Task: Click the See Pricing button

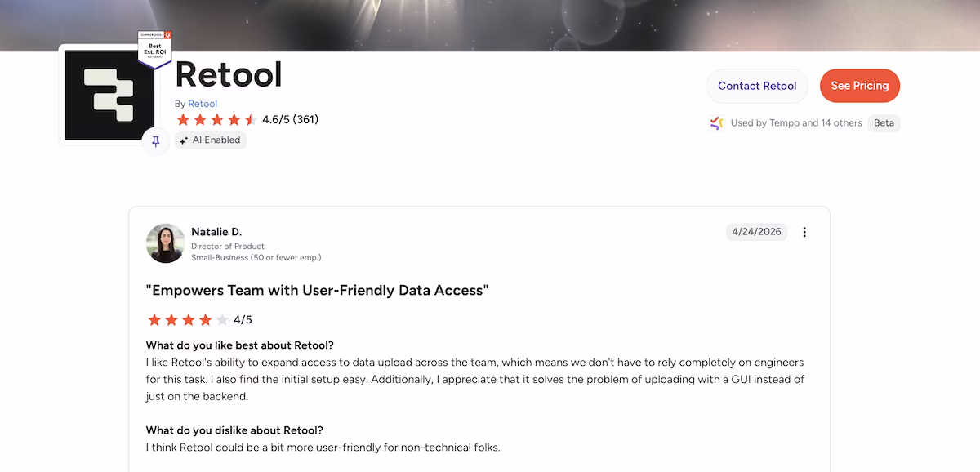Action: (x=860, y=86)
